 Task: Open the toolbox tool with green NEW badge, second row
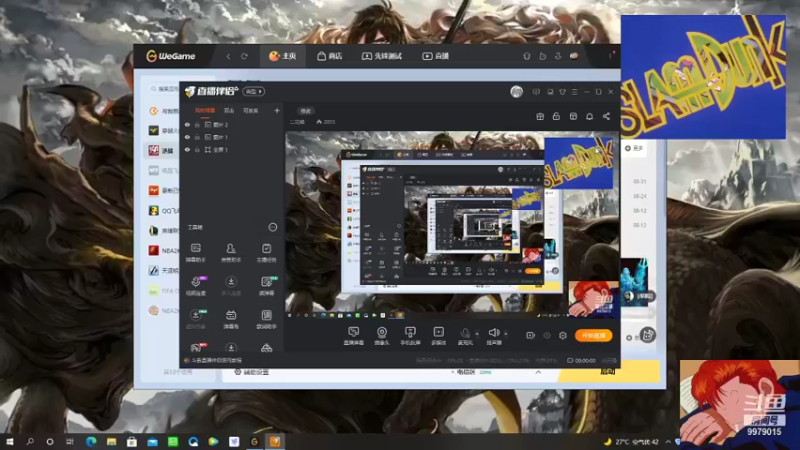pyautogui.click(x=267, y=286)
